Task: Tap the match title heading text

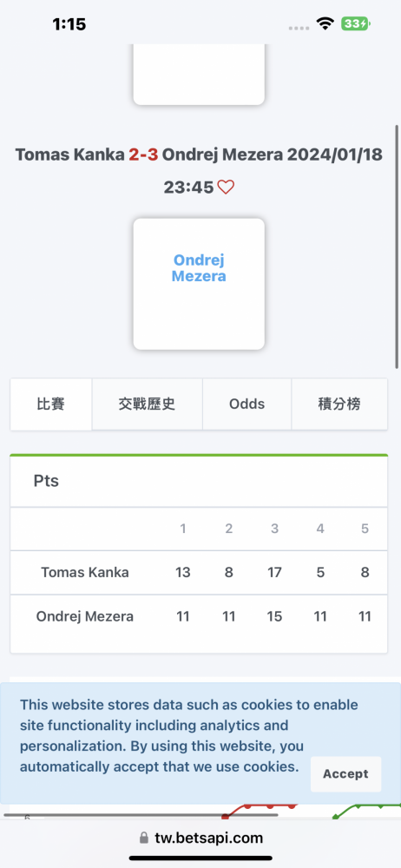Action: point(199,170)
